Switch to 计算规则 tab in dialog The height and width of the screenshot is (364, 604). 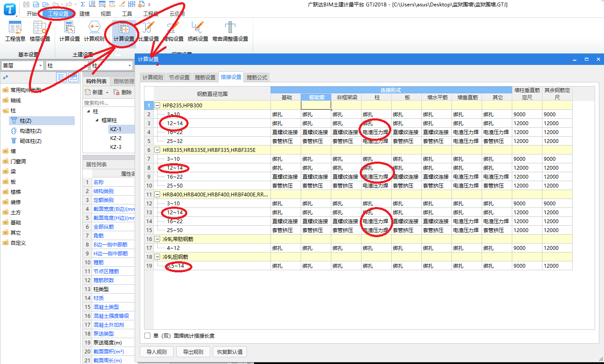[x=152, y=77]
